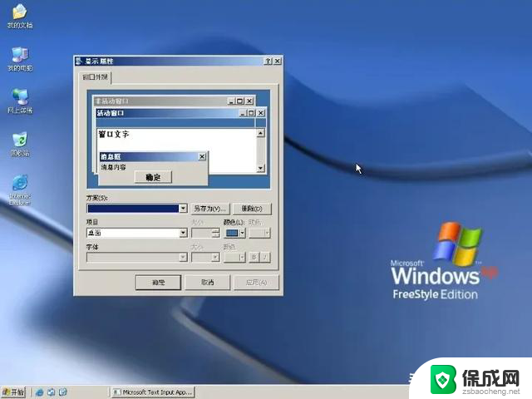Switch to Microsoft Text Input App taskbar item
This screenshot has height=399, width=532.
point(153,392)
